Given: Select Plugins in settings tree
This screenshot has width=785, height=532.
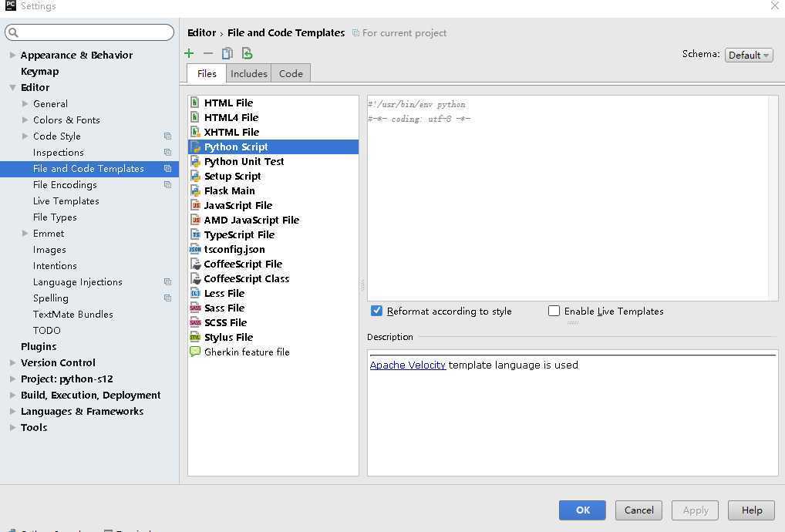Looking at the screenshot, I should coord(39,346).
